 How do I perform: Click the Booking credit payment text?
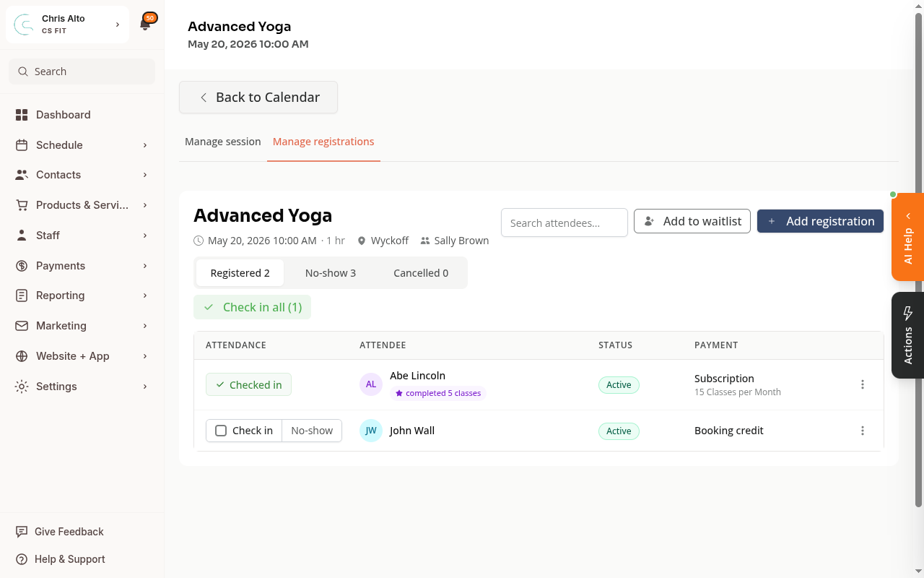(729, 431)
